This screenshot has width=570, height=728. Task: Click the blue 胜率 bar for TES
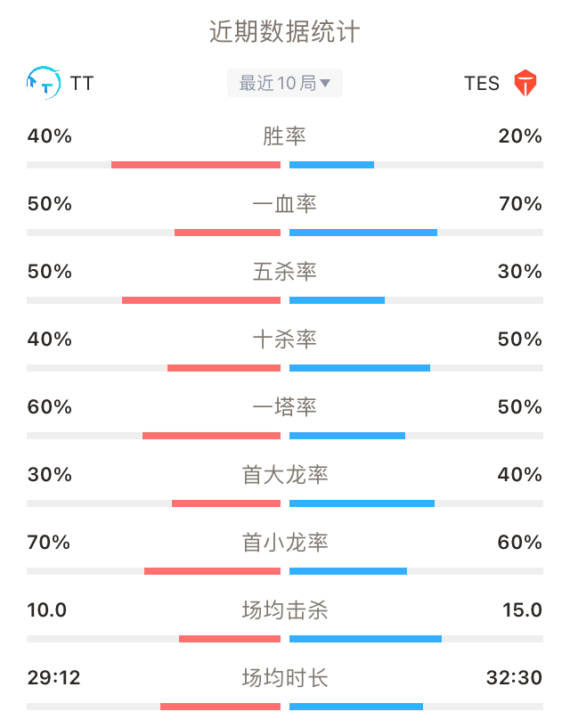point(331,165)
